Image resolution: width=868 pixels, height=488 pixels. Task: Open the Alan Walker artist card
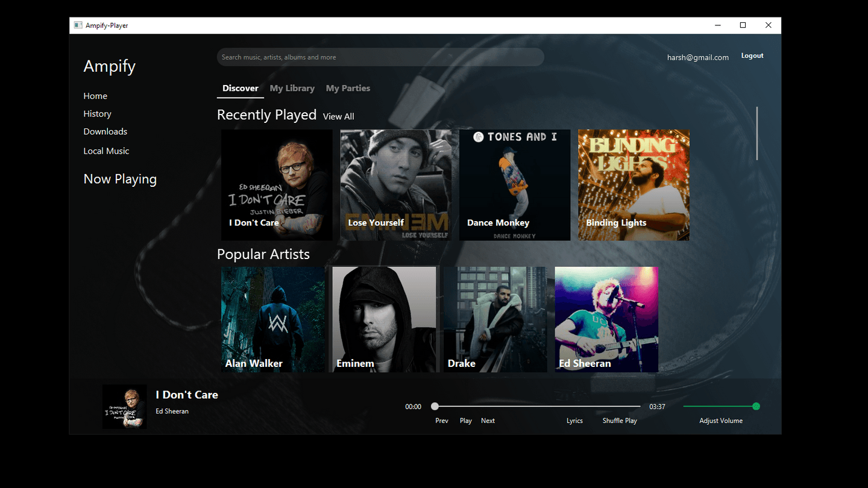273,320
